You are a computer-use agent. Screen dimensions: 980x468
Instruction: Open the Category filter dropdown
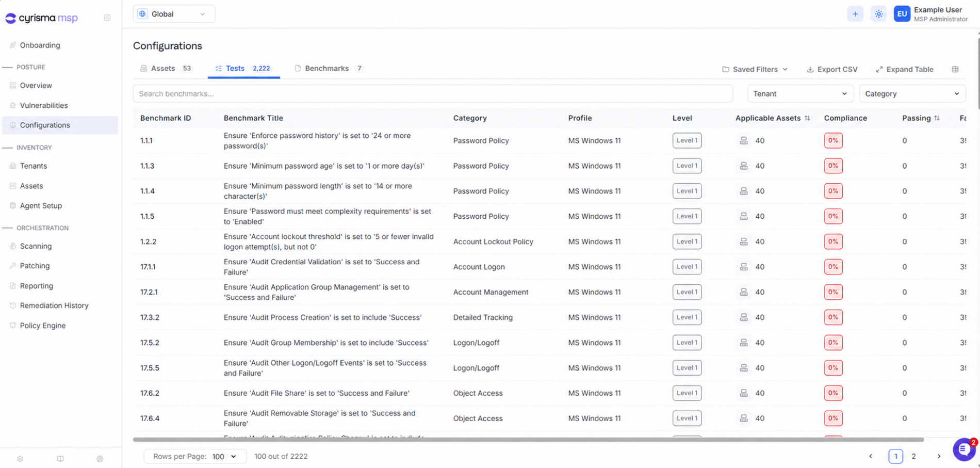[912, 94]
